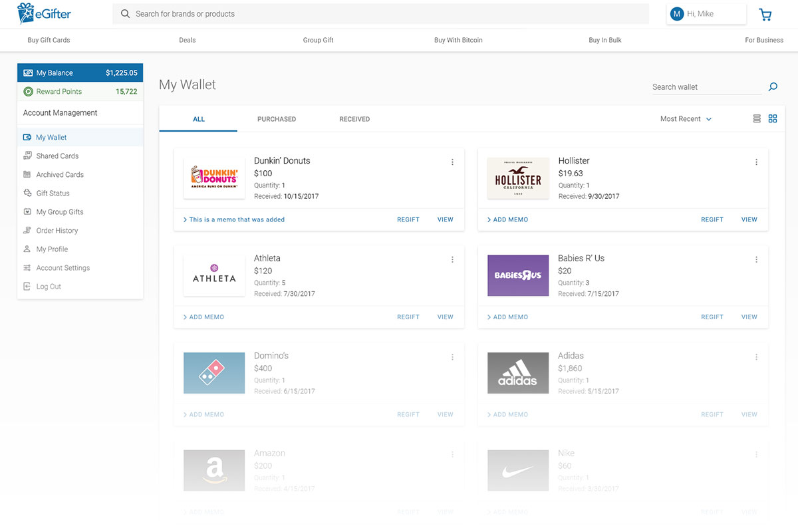The image size is (798, 532).
Task: Click the Archived Cards sidebar icon
Action: tap(27, 174)
